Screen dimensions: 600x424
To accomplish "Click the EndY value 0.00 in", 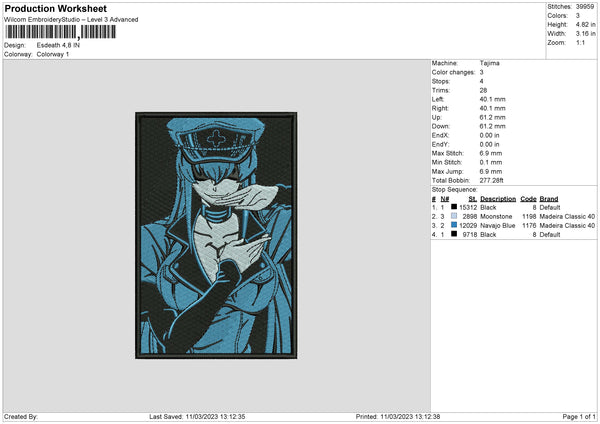I will point(489,145).
